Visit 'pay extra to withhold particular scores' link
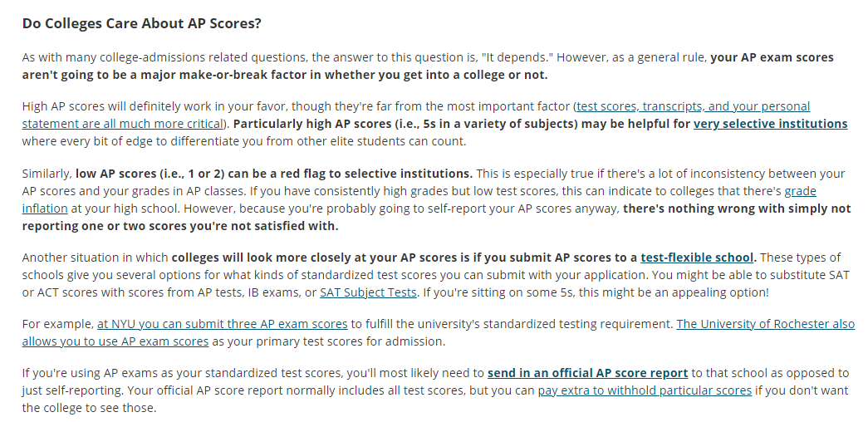This screenshot has width=868, height=422. (645, 390)
